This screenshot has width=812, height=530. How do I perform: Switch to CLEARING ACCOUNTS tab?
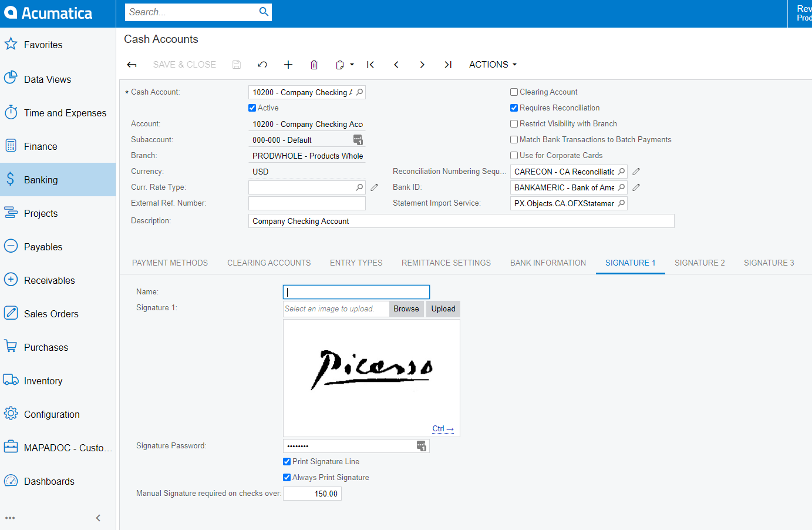coord(269,263)
